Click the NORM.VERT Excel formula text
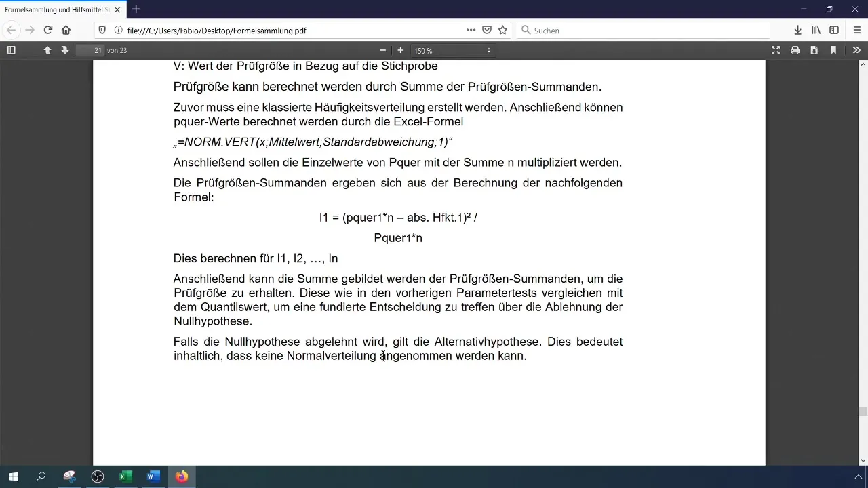The height and width of the screenshot is (488, 868). pos(313,142)
